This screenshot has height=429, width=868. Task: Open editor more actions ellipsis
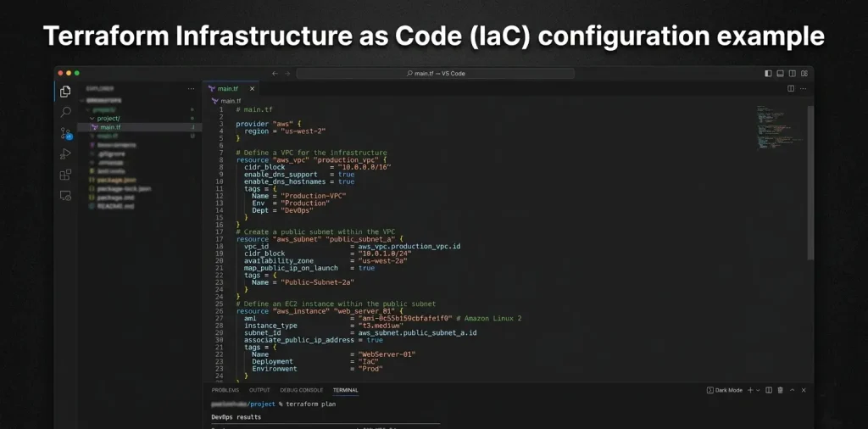804,88
